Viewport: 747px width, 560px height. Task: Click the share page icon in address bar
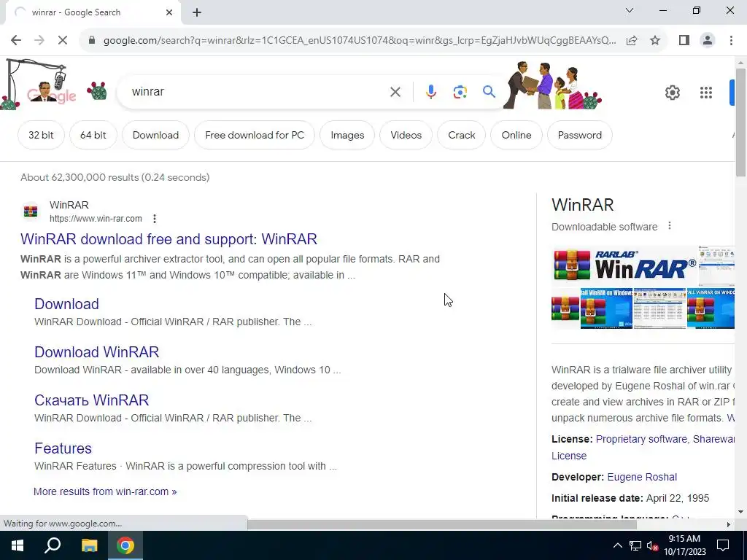[632, 41]
